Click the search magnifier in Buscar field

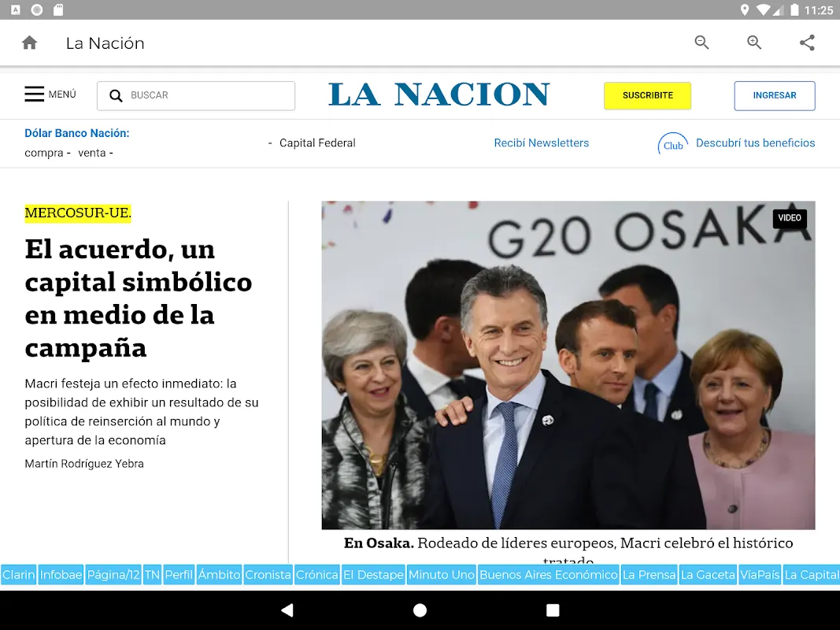(x=116, y=96)
